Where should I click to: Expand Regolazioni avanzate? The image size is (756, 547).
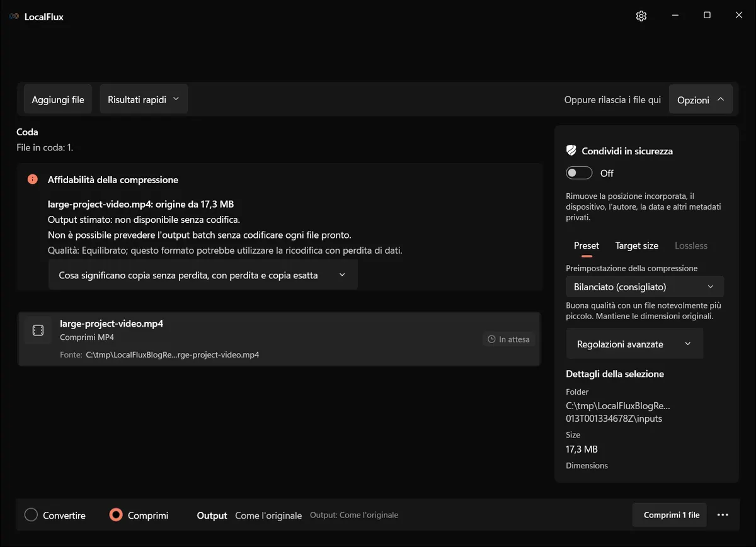coord(634,344)
